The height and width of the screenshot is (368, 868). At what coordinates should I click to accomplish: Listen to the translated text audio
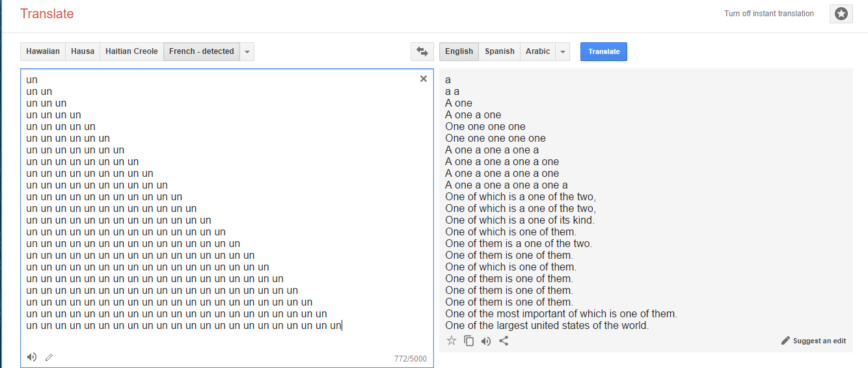486,341
